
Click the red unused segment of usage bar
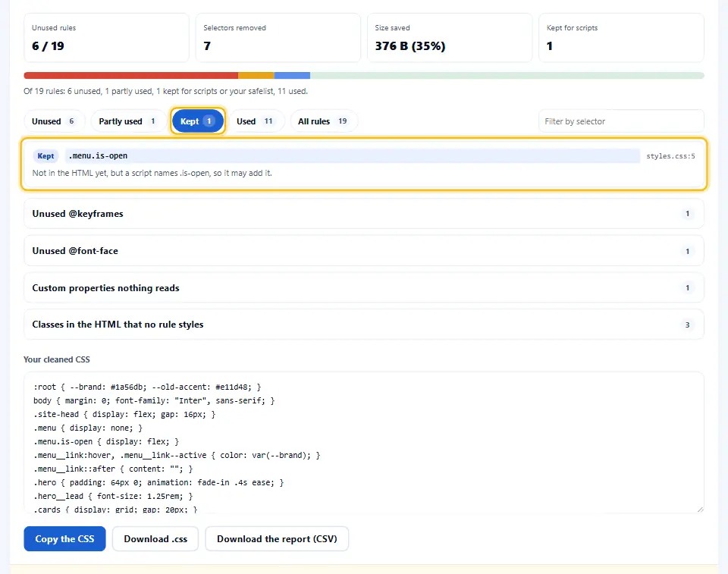click(131, 75)
